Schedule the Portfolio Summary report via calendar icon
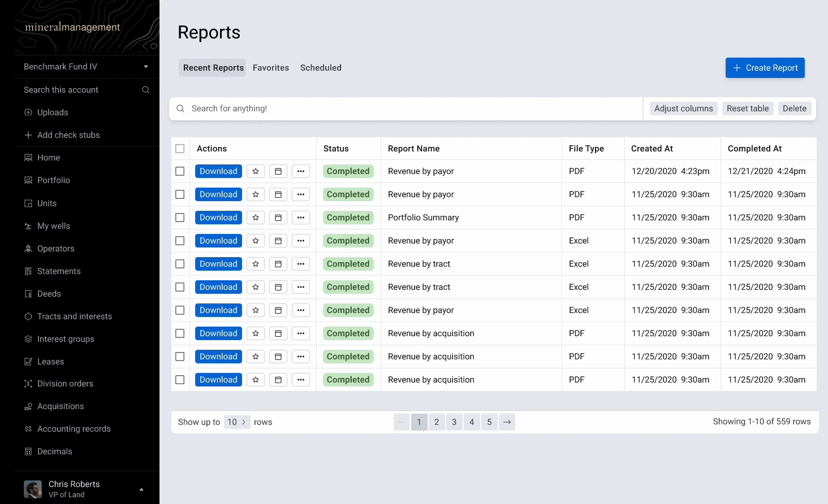Screen dimensions: 828x504 pyautogui.click(x=278, y=218)
